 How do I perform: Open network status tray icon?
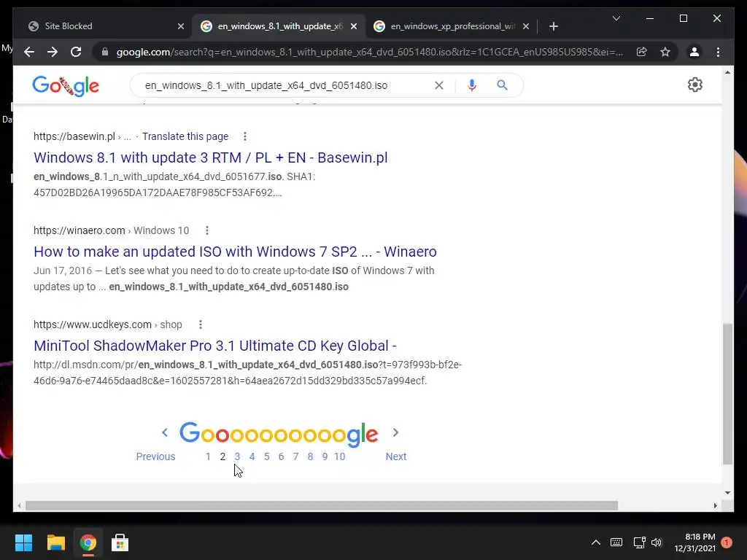[639, 542]
